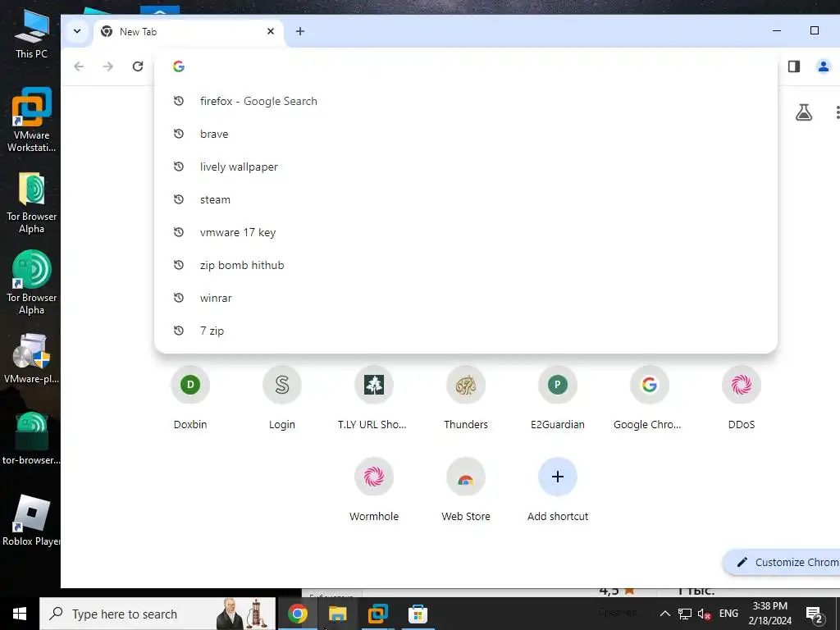Screen dimensions: 840x630
Task: Select the 'brave' history suggestion
Action: coord(466,134)
